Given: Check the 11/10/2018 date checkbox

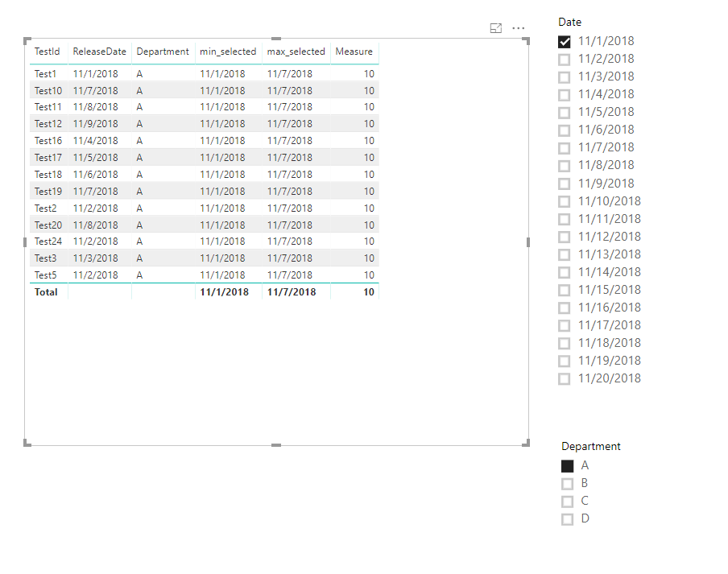Looking at the screenshot, I should 564,201.
